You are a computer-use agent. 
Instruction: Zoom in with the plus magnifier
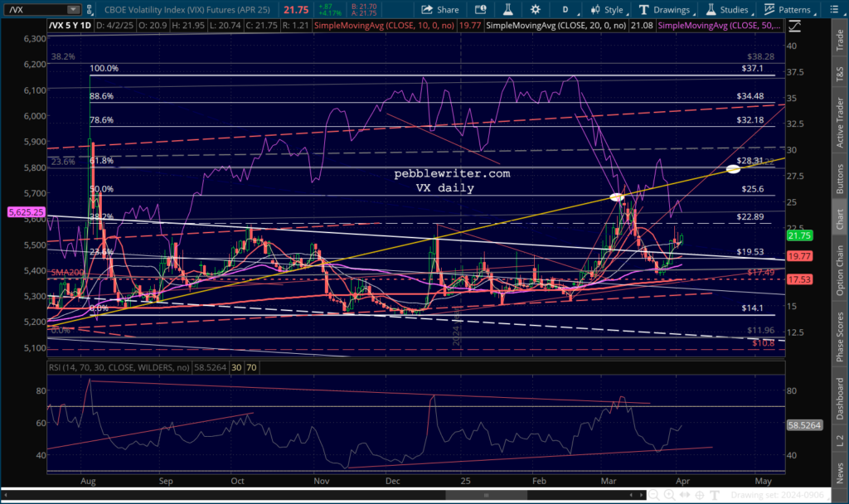669,495
